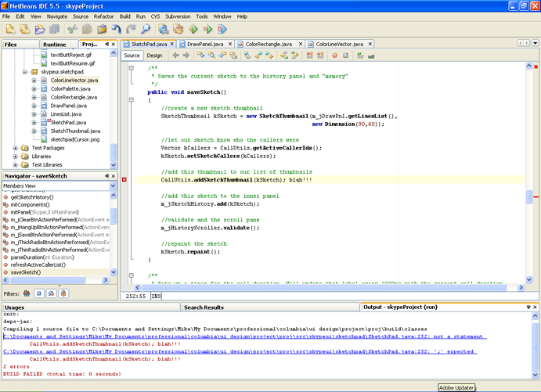541x392 pixels.
Task: Click the red error stripe mark at right
Action: [536, 197]
